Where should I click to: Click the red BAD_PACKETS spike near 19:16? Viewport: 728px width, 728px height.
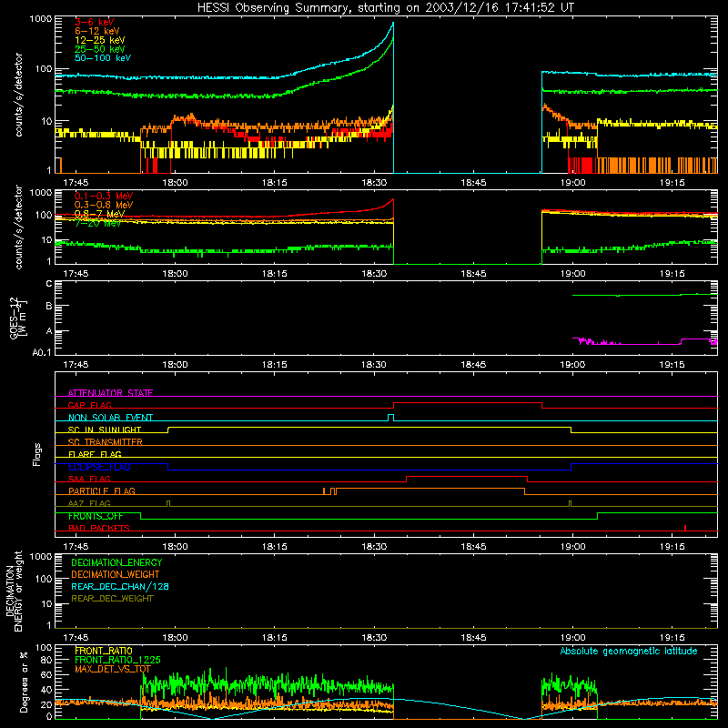click(685, 528)
